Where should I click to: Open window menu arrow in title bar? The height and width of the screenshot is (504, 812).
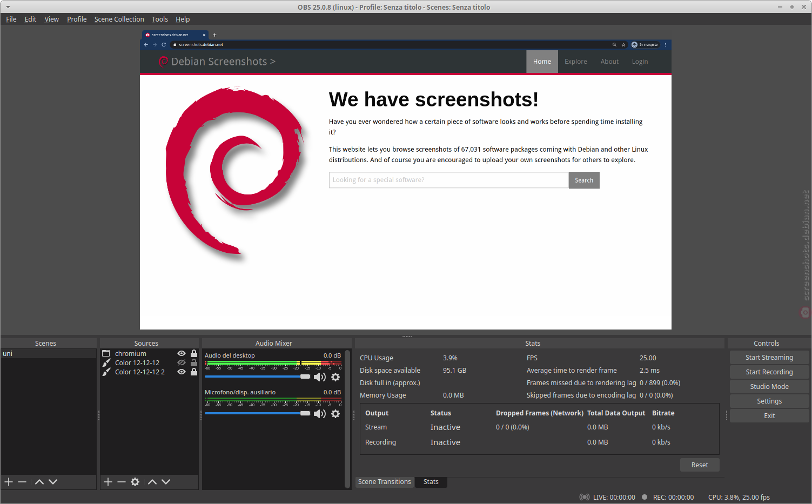pyautogui.click(x=8, y=7)
